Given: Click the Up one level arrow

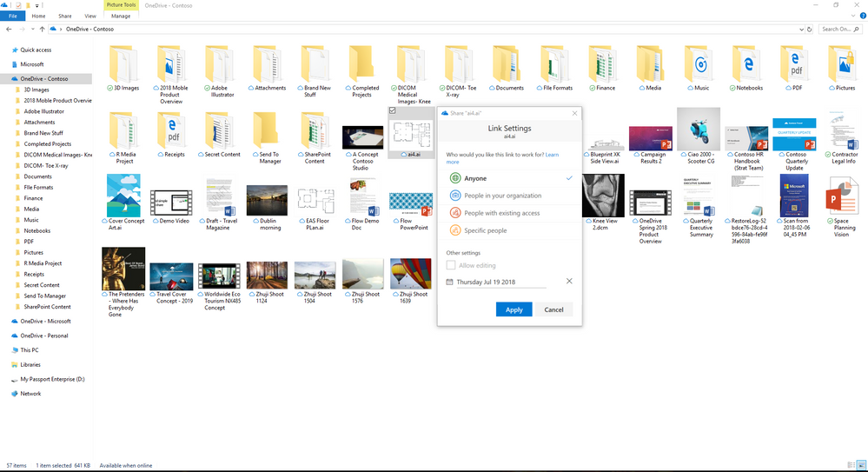Looking at the screenshot, I should 42,29.
